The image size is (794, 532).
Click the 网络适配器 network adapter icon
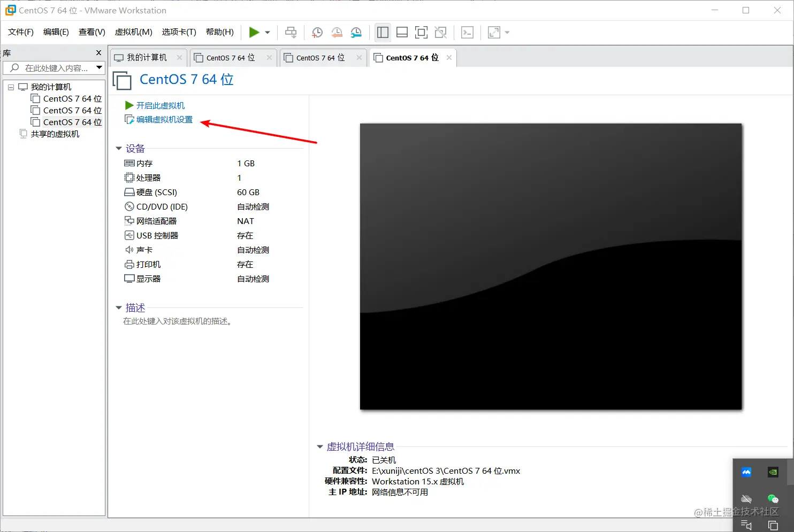[129, 221]
